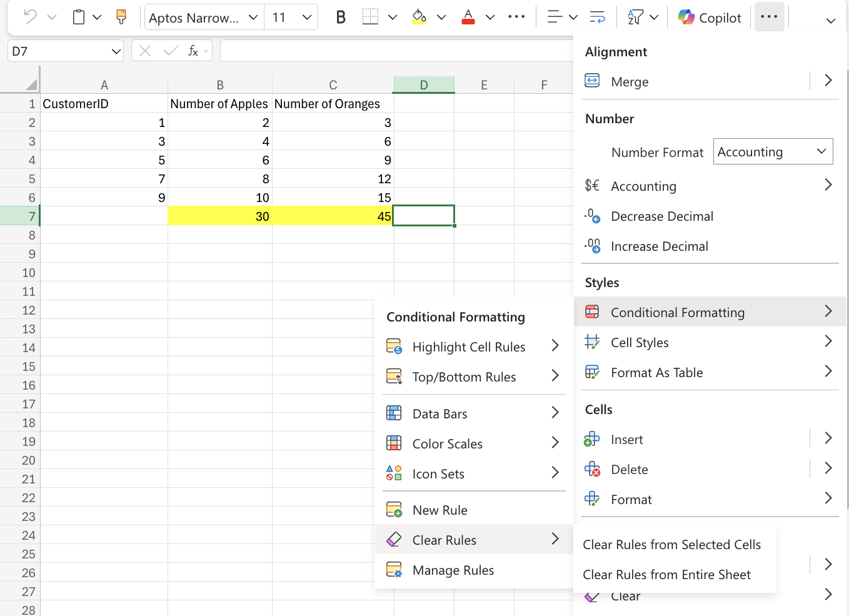Open the Accounting number format dropdown

point(773,151)
